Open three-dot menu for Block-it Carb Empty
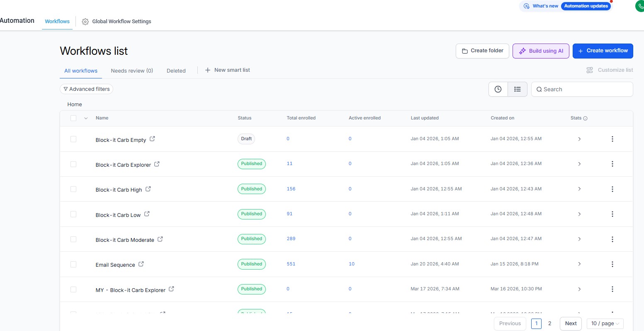This screenshot has height=331, width=644. point(612,139)
